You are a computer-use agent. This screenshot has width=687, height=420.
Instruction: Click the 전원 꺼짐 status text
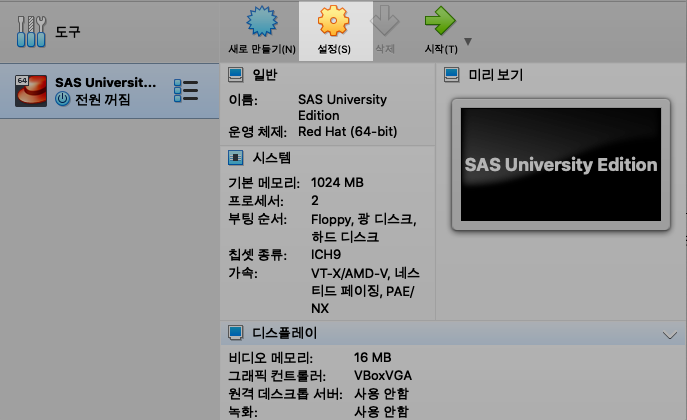(103, 99)
